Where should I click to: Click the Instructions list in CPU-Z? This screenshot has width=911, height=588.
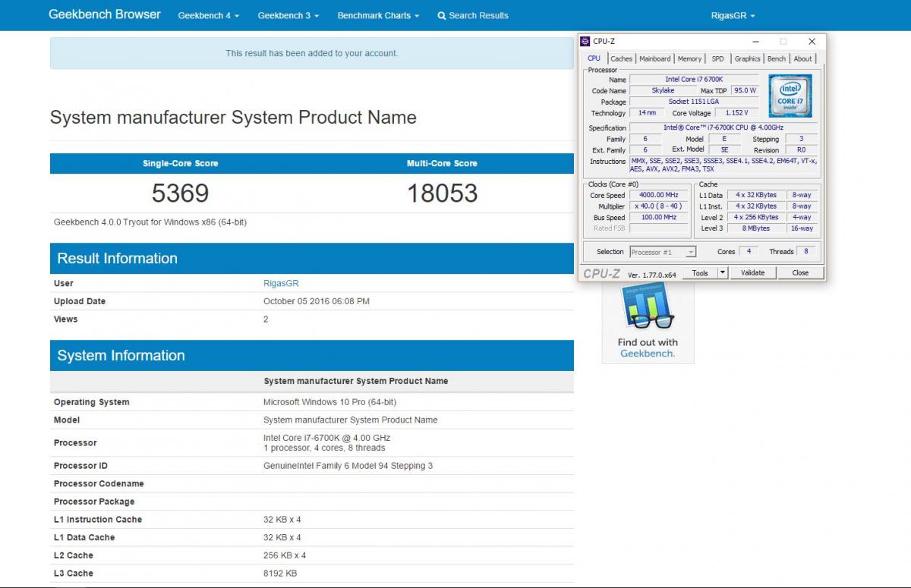click(x=723, y=165)
